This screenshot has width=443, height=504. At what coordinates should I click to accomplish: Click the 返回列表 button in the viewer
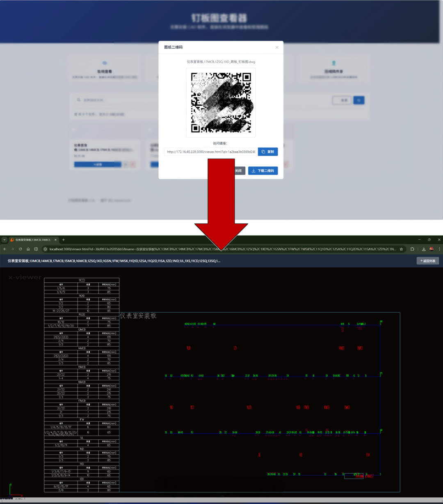428,261
